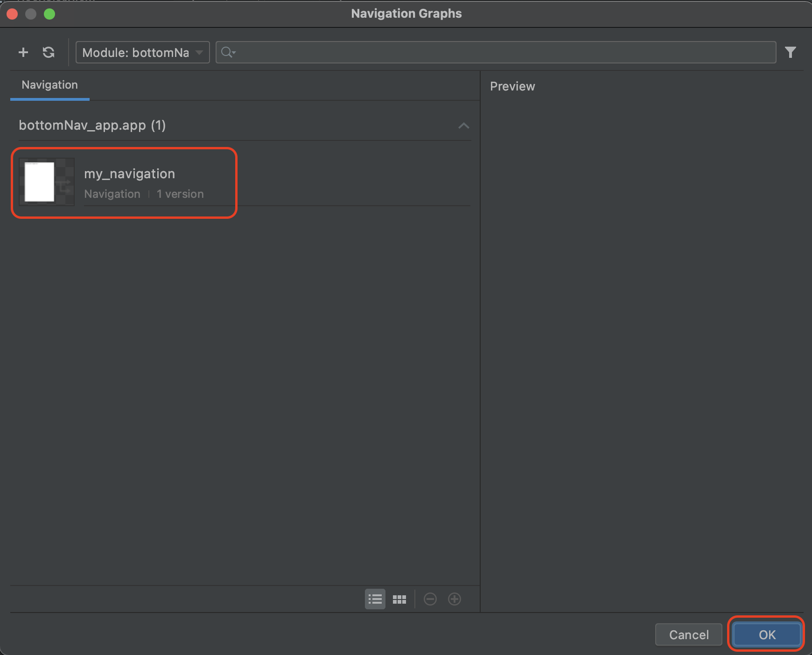Click the Cancel button

(x=689, y=634)
